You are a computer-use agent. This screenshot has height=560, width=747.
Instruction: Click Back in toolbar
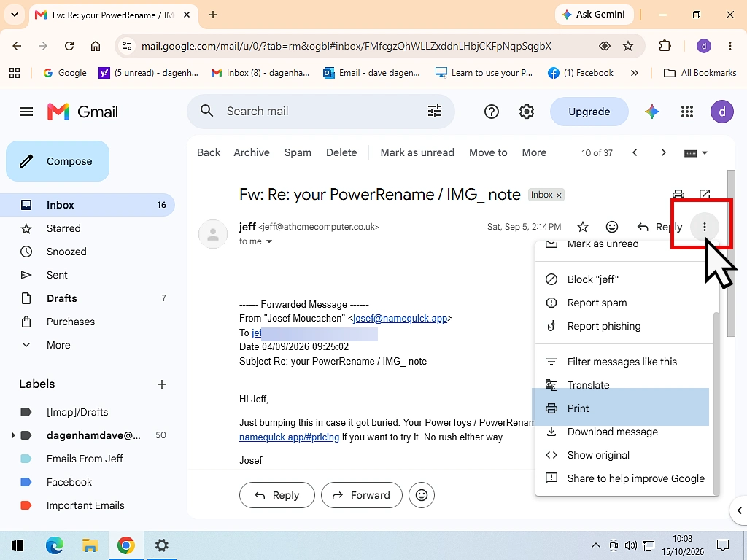click(x=209, y=152)
